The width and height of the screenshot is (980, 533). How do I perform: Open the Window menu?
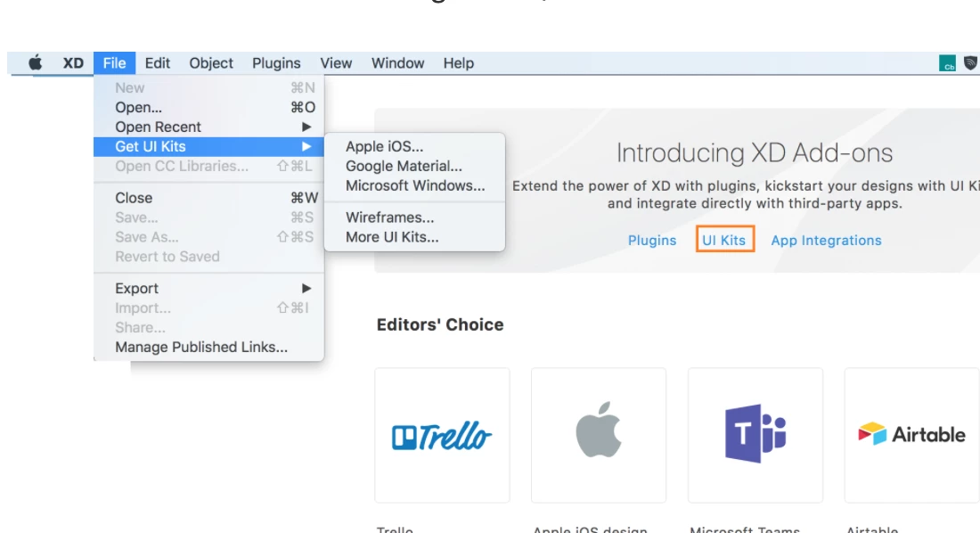click(x=397, y=63)
